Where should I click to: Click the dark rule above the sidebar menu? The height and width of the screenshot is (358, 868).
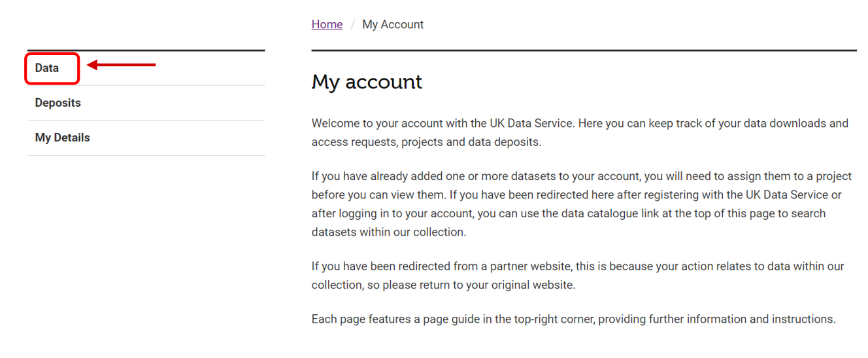(x=146, y=50)
